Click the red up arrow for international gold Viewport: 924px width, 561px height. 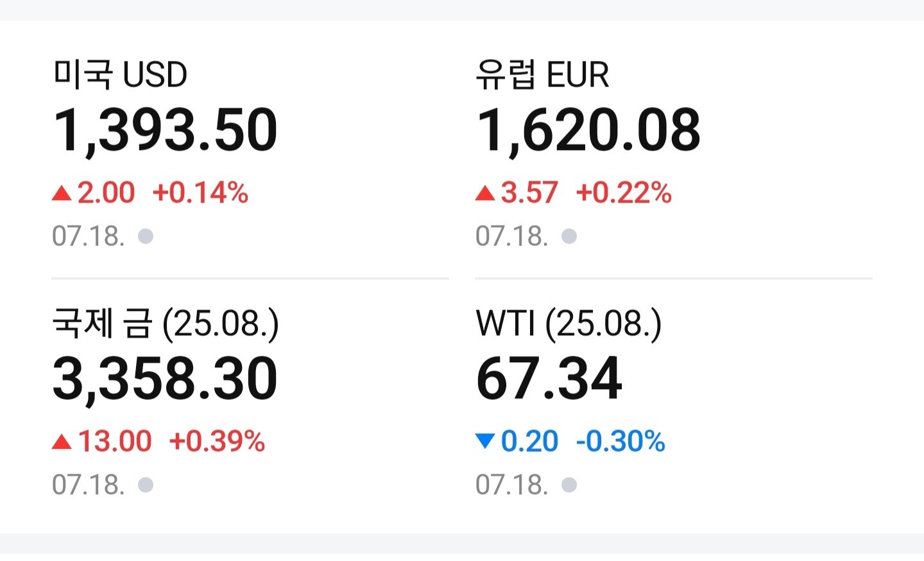pos(62,442)
